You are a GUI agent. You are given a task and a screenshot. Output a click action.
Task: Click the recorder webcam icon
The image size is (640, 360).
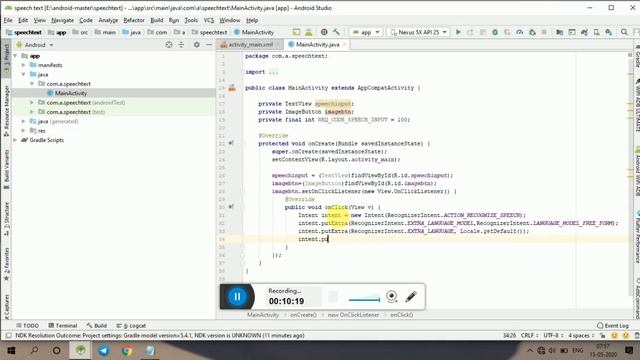point(391,296)
